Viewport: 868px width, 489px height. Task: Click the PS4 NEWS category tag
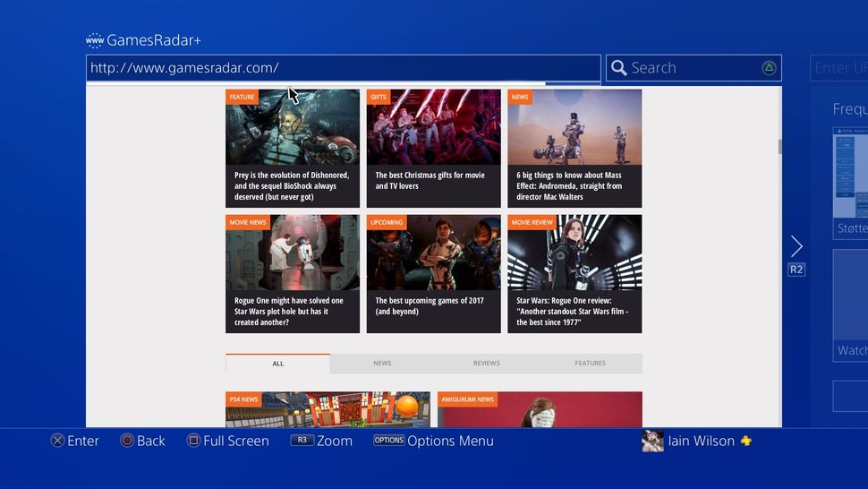point(243,399)
